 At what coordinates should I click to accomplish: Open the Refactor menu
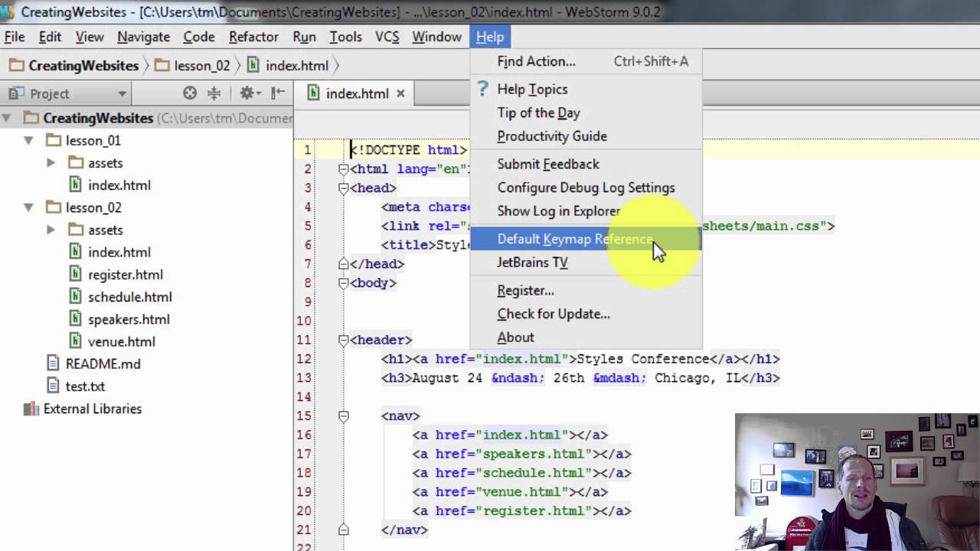coord(253,37)
